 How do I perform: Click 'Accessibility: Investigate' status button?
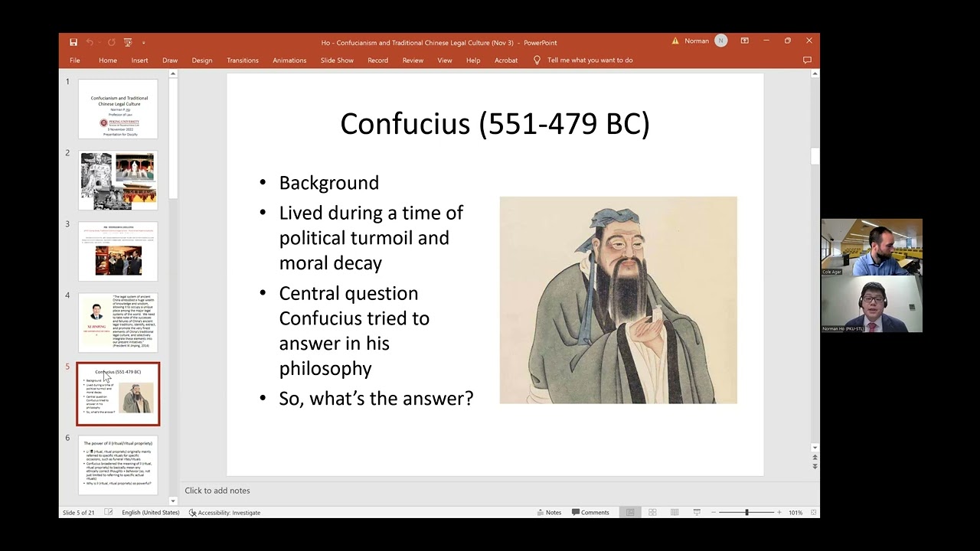tap(224, 513)
